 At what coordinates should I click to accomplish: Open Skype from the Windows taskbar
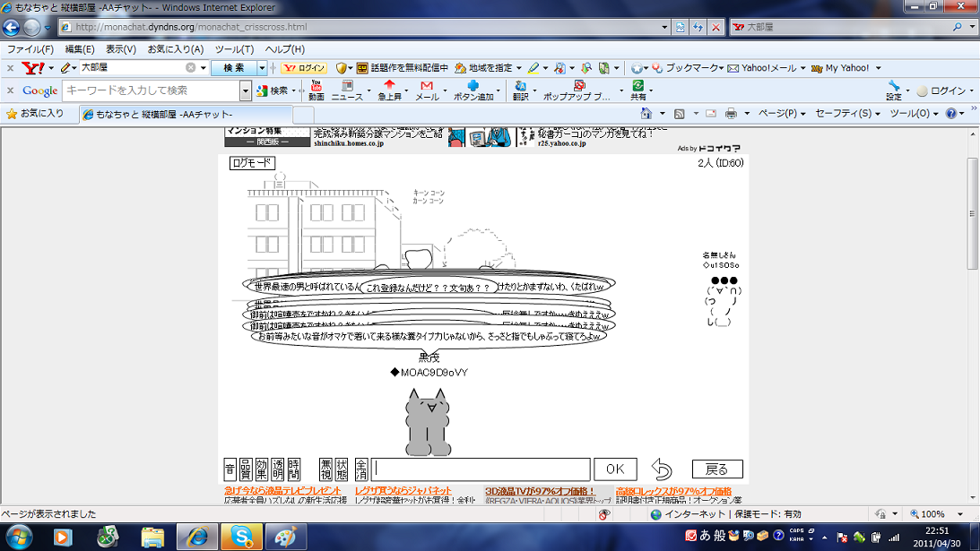click(x=241, y=537)
